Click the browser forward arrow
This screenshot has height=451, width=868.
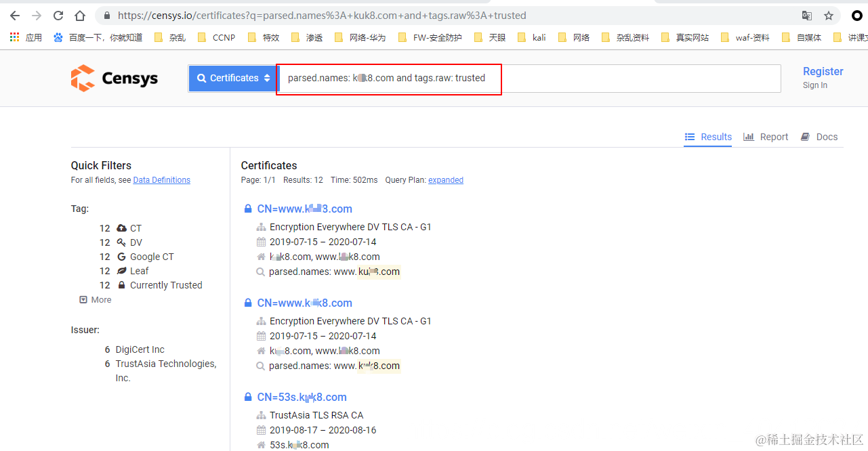pyautogui.click(x=37, y=16)
